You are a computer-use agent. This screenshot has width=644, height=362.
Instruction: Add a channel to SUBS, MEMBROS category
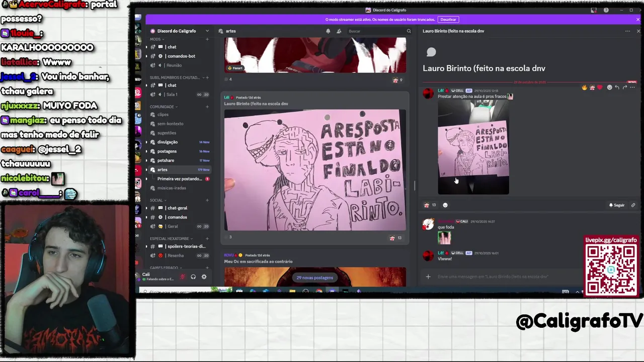207,77
